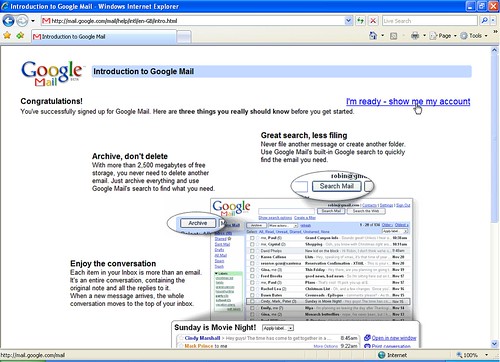
Task: Open a new blank tab
Action: coord(184,37)
